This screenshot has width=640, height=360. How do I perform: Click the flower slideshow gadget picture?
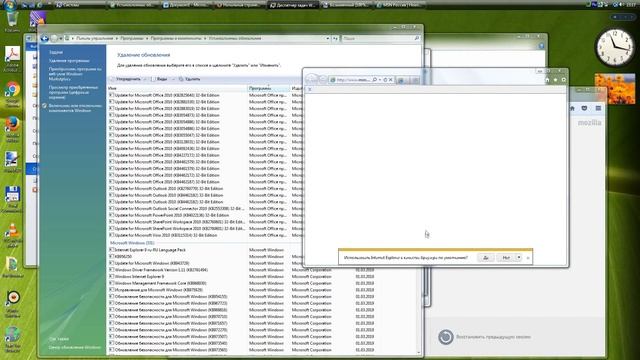click(615, 89)
